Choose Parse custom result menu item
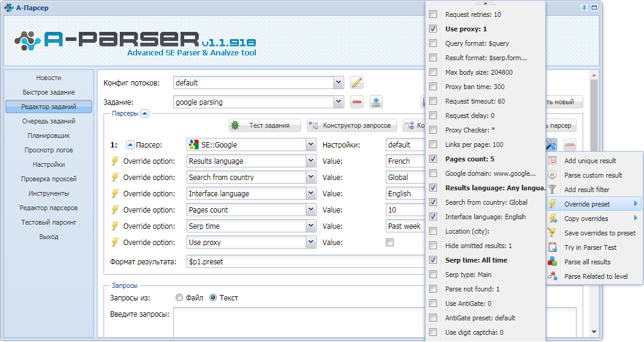Image resolution: width=644 pixels, height=342 pixels. tap(594, 175)
